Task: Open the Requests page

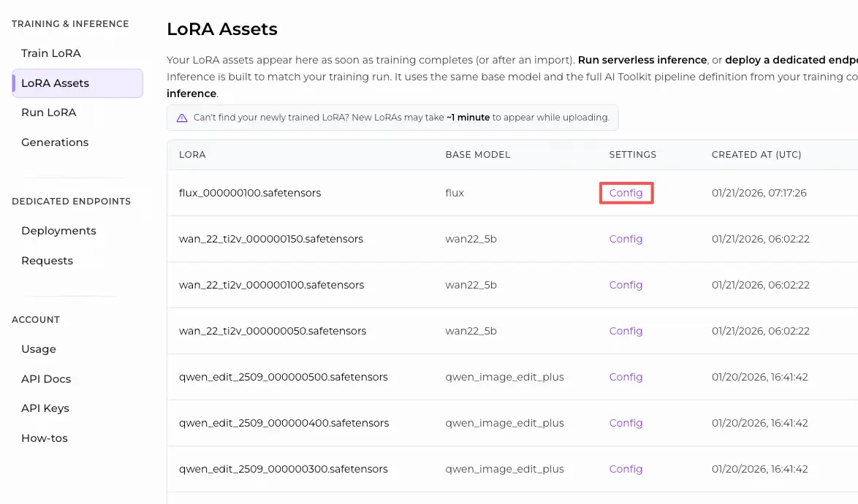Action: pos(47,260)
